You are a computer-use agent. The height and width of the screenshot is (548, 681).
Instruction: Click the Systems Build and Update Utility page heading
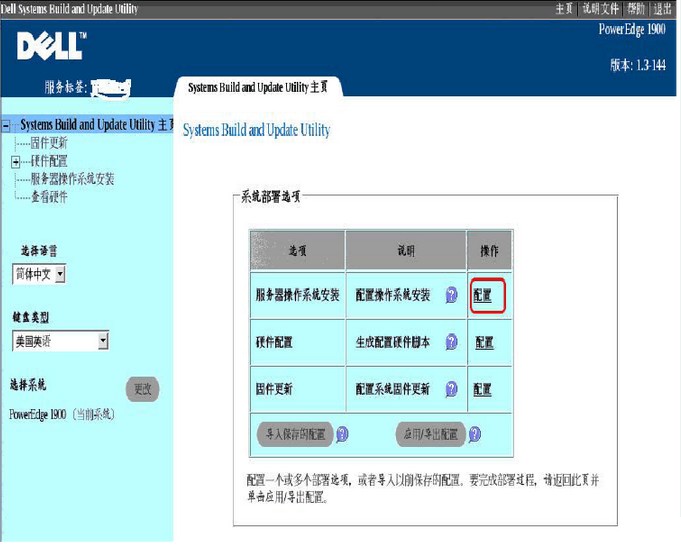click(256, 130)
